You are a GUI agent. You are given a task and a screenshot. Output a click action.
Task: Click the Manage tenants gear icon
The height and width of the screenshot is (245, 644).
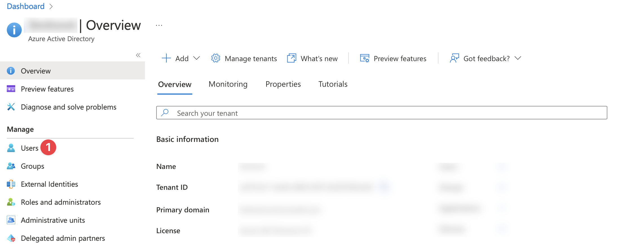pos(216,58)
